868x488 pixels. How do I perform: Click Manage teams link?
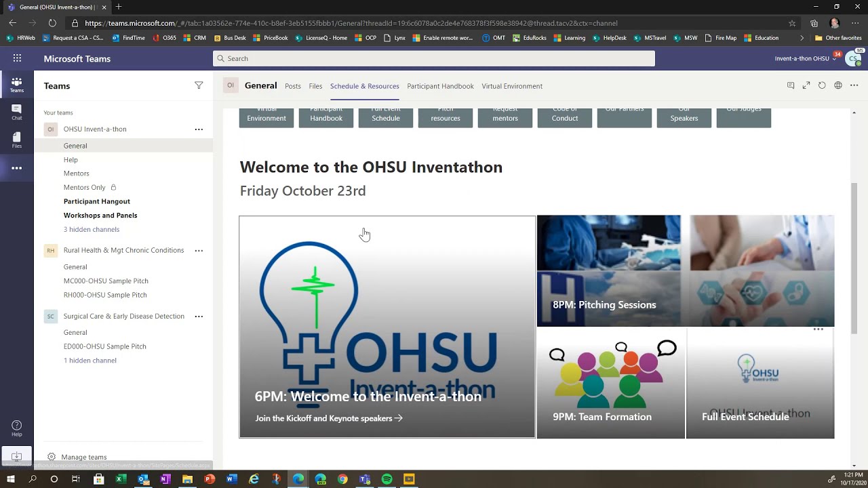pyautogui.click(x=84, y=457)
